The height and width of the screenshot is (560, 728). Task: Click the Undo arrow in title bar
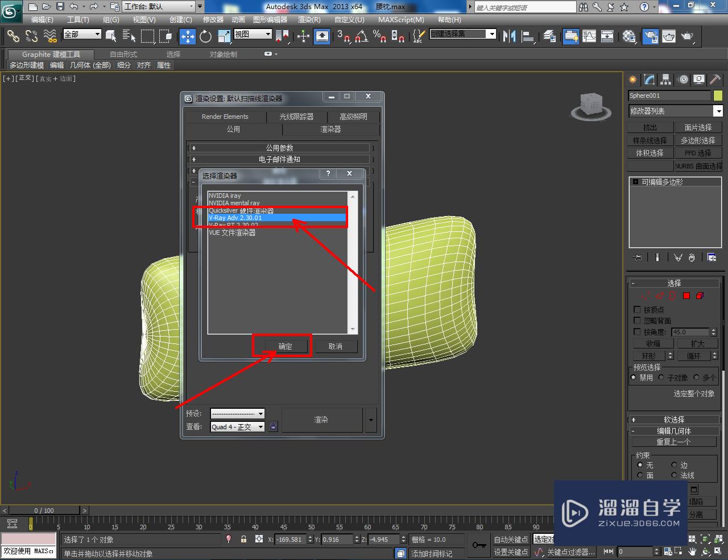point(74,7)
